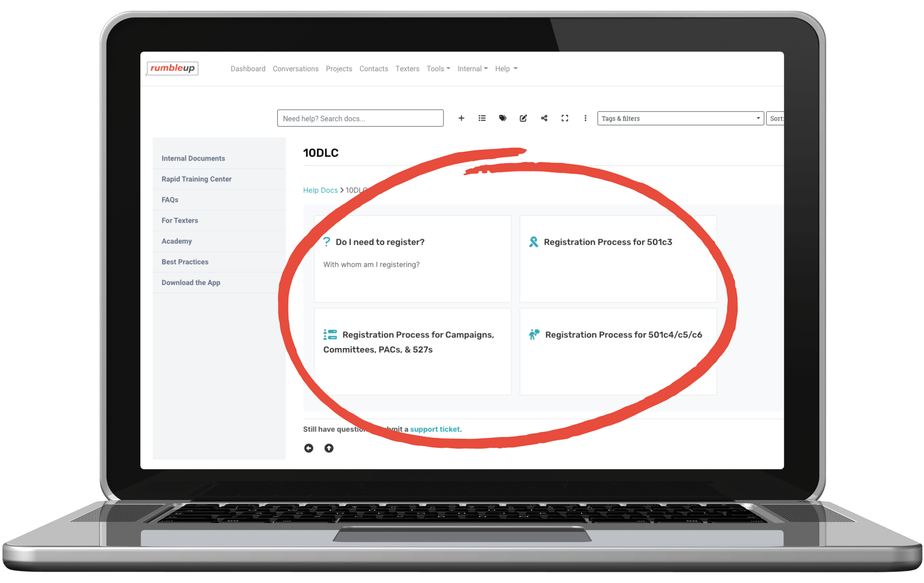This screenshot has height=583, width=924.
Task: Click the tag/label icon
Action: [502, 117]
